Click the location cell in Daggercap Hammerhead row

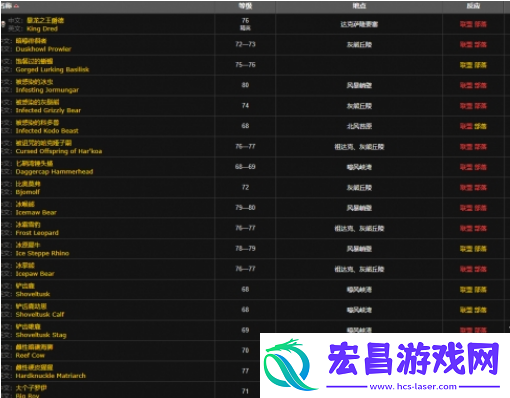click(359, 167)
